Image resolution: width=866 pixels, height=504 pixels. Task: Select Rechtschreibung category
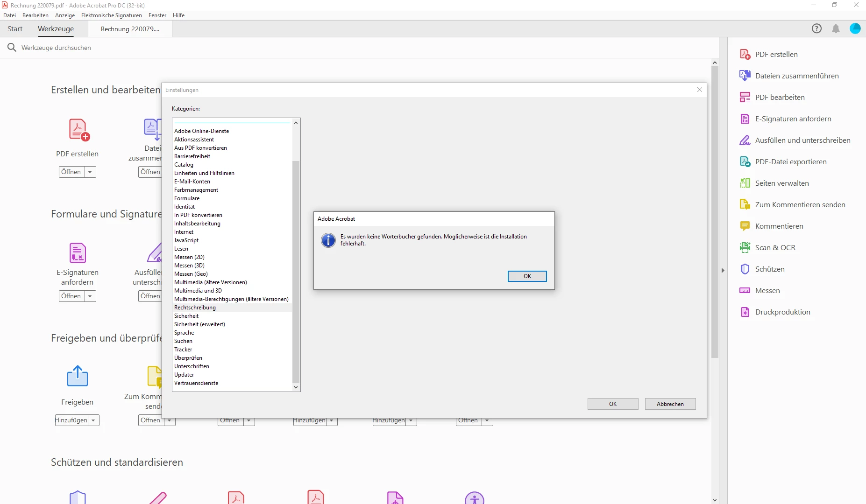coord(232,308)
